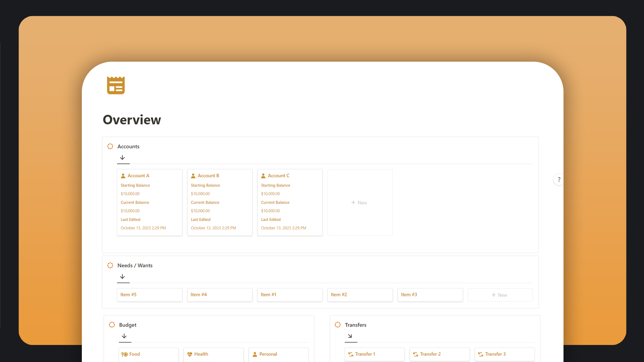Viewport: 644px width, 362px height.
Task: Select the down-arrow view tab under Budget
Action: (x=124, y=336)
